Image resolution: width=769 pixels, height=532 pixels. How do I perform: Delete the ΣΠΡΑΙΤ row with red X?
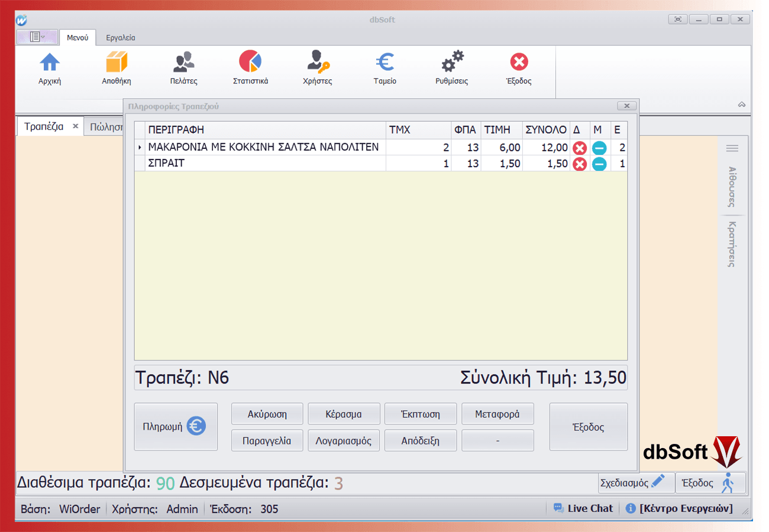coord(580,164)
